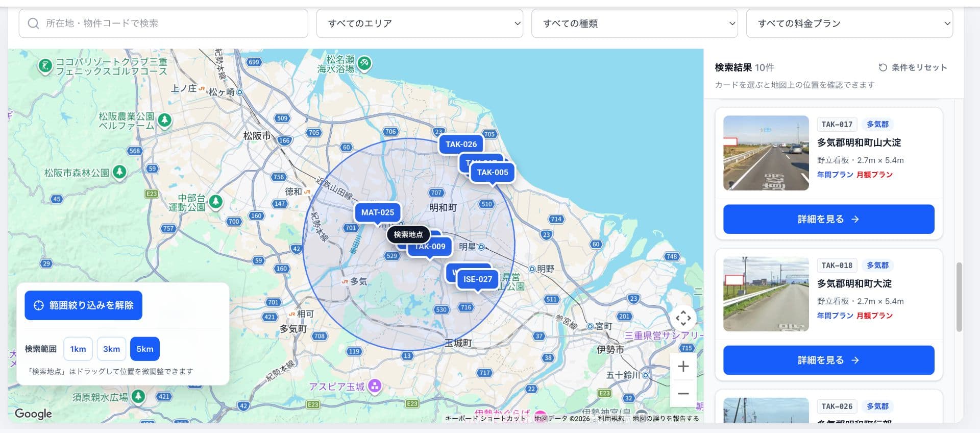
Task: Select the 3km search range
Action: point(111,349)
